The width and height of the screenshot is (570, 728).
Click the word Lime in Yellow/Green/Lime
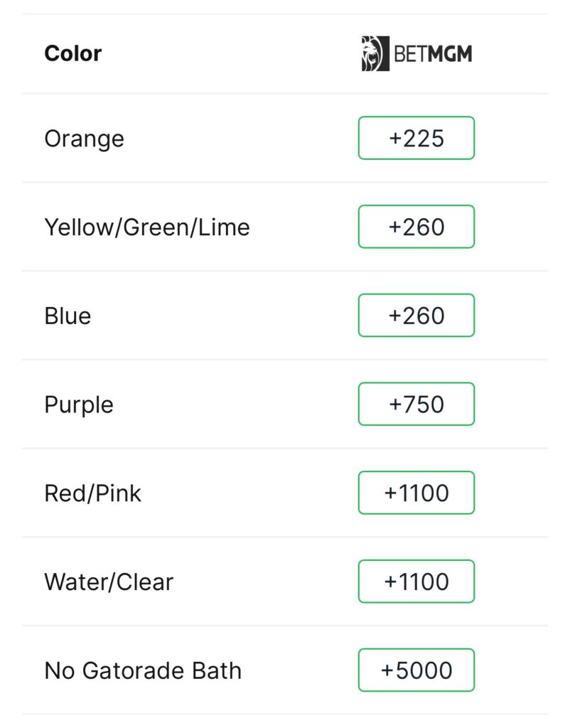[x=225, y=227]
